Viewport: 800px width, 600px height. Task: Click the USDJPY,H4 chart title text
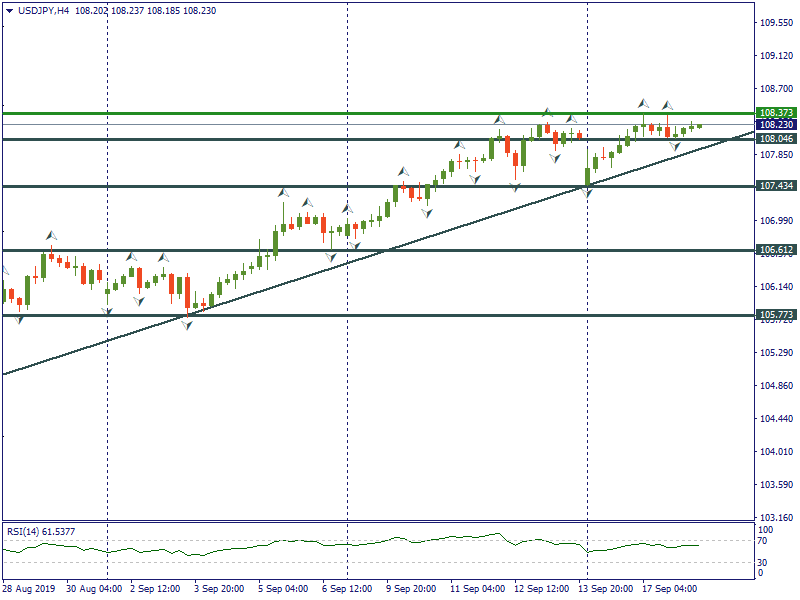tap(44, 10)
